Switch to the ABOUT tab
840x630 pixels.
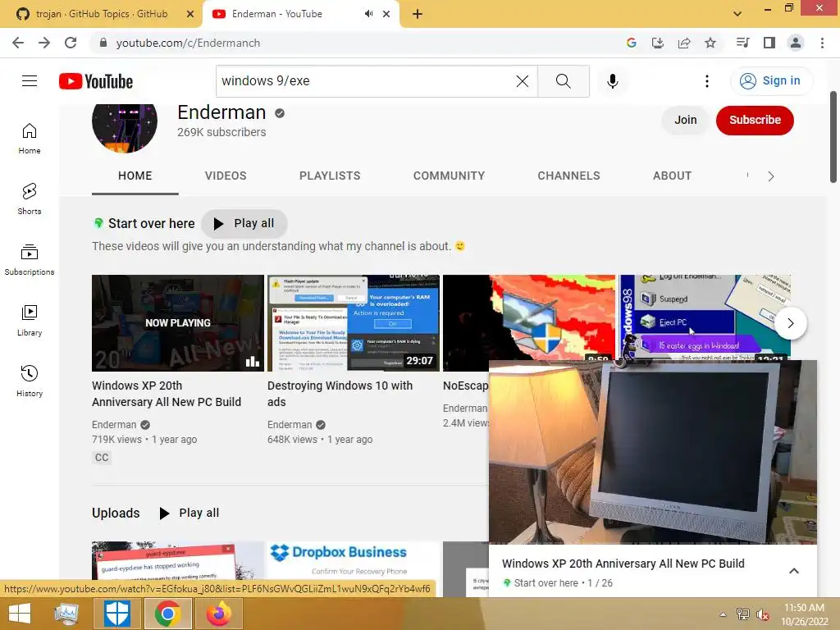[673, 176]
